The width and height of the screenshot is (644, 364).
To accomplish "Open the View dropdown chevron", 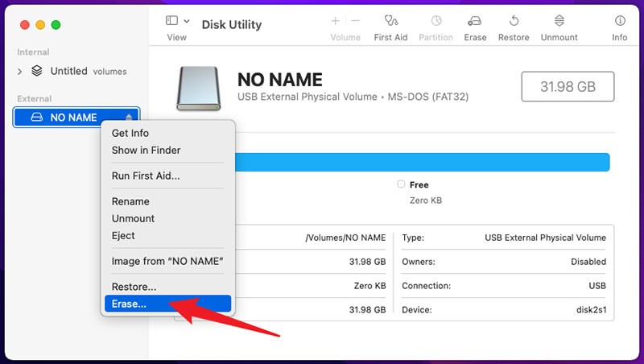I will 187,21.
